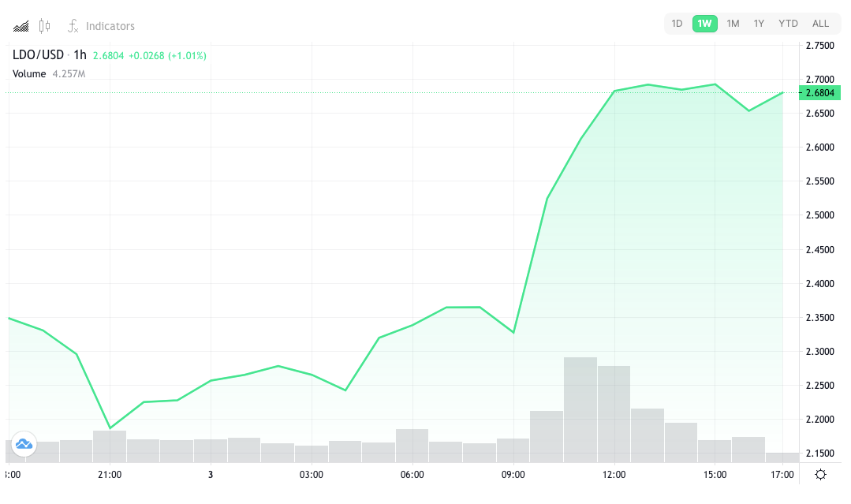Click the 21:00 time axis label

click(110, 475)
